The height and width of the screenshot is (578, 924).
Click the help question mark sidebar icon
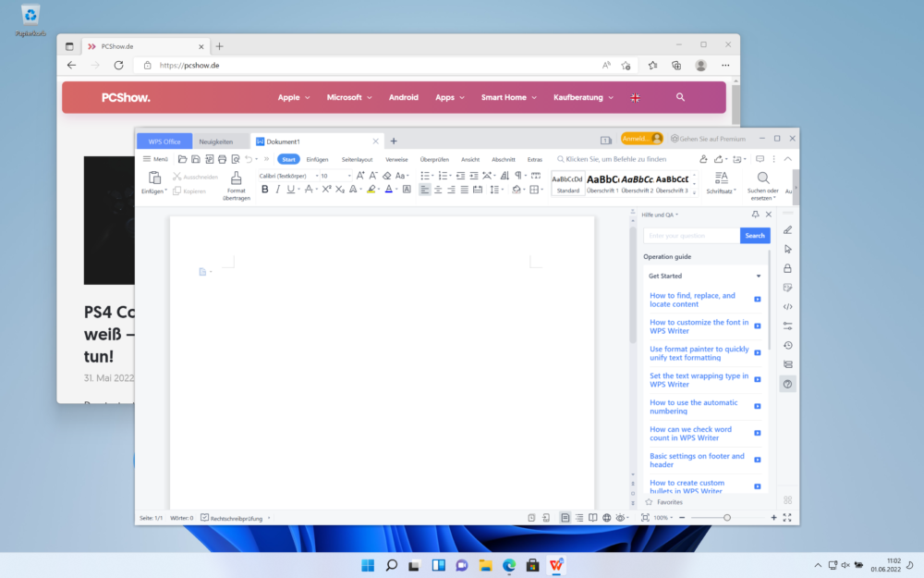[788, 384]
